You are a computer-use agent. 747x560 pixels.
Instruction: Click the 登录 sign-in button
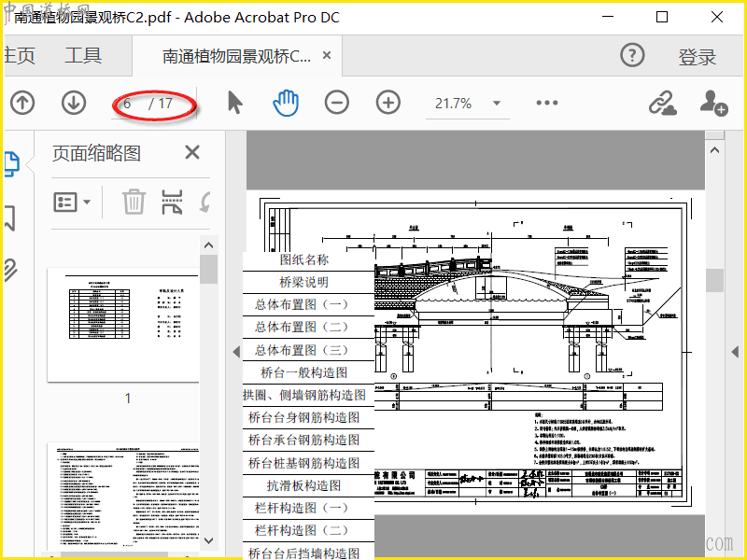697,57
